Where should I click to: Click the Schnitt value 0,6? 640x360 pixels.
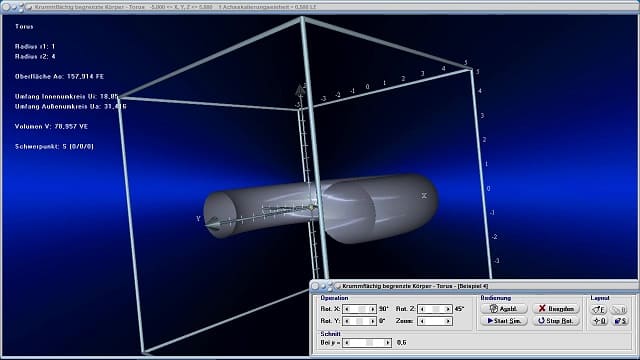(x=402, y=342)
